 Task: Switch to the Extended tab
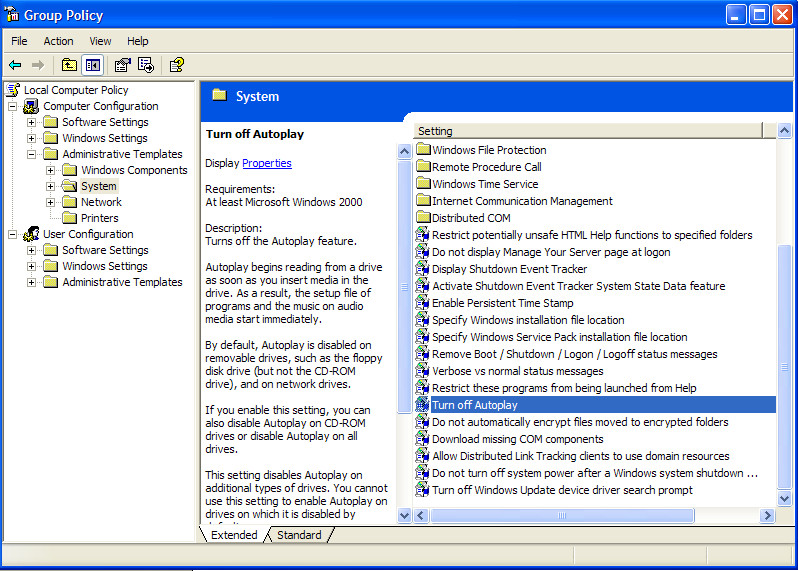pos(234,535)
